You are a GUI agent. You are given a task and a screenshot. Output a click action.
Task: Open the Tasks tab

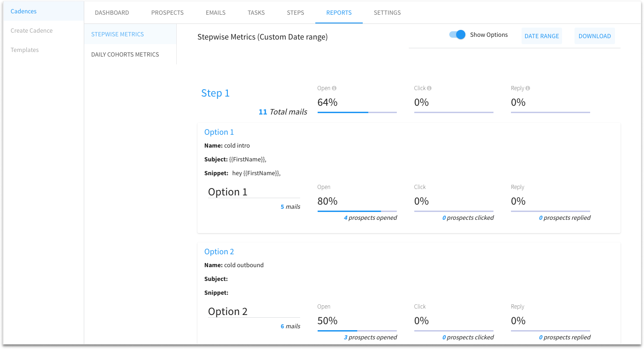pos(256,12)
